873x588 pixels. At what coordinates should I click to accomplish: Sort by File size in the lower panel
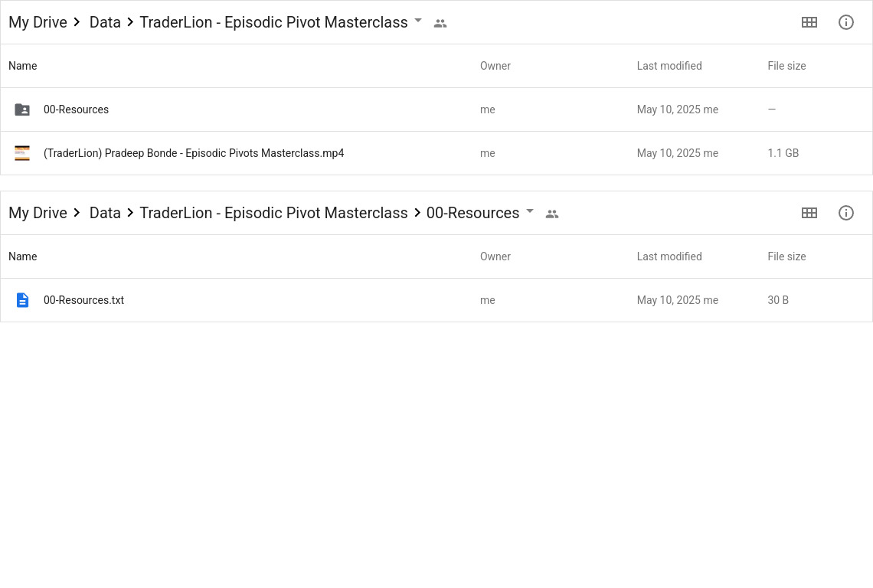point(786,256)
